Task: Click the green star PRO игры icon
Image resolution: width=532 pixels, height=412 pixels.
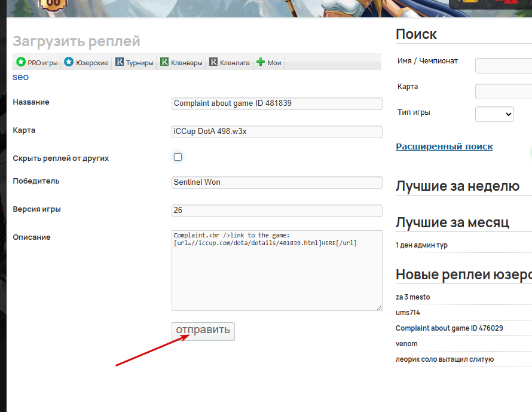Action: pyautogui.click(x=21, y=62)
